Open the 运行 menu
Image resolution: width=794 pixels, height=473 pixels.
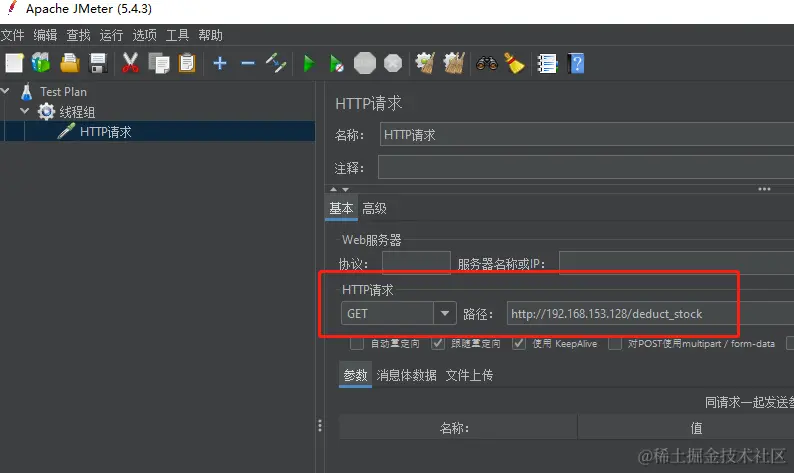111,35
